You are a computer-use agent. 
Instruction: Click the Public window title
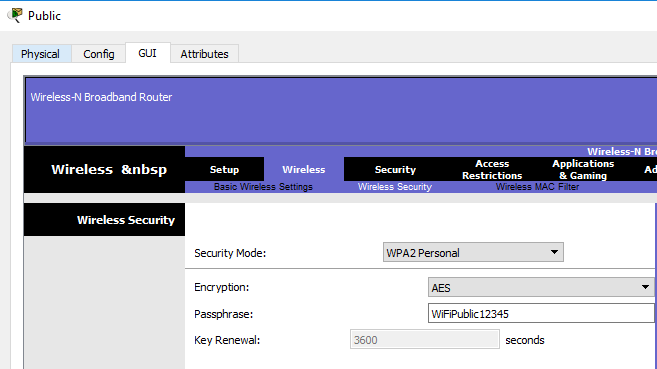coord(44,16)
